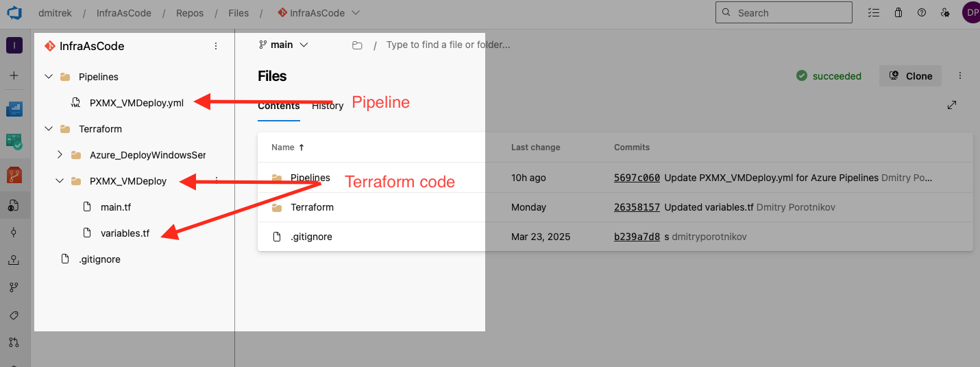Collapse the PXMX_VMDeploy folder

[60, 181]
